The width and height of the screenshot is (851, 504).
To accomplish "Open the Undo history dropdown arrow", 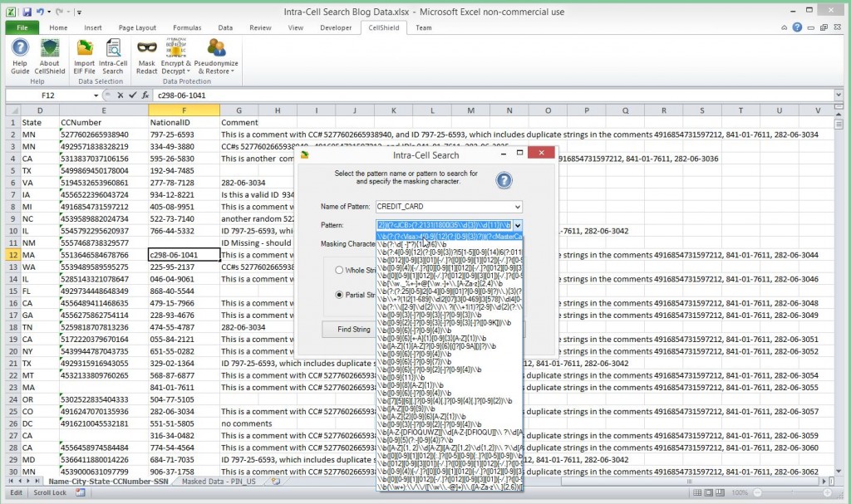I will [48, 12].
